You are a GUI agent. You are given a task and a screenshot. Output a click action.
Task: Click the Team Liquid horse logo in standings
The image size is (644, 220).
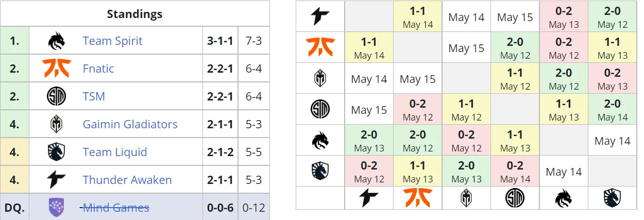[56, 152]
